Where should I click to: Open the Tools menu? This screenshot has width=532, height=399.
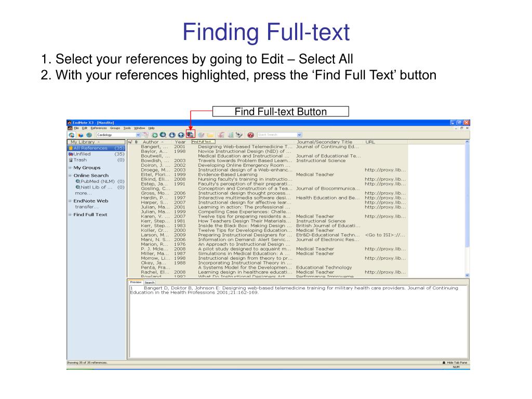tap(127, 128)
